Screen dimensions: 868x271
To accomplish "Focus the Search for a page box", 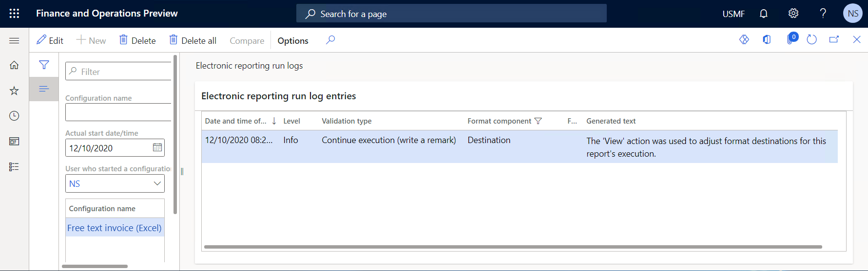I will pyautogui.click(x=451, y=14).
